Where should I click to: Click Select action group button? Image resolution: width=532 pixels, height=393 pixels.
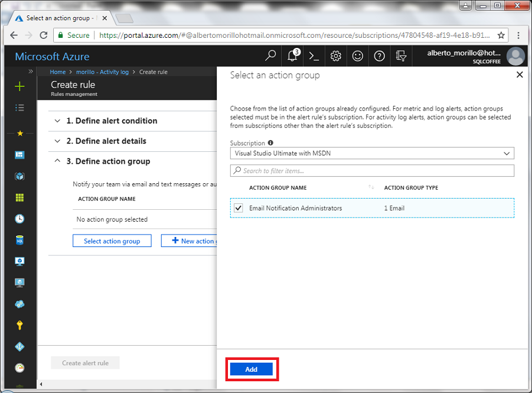coord(112,241)
